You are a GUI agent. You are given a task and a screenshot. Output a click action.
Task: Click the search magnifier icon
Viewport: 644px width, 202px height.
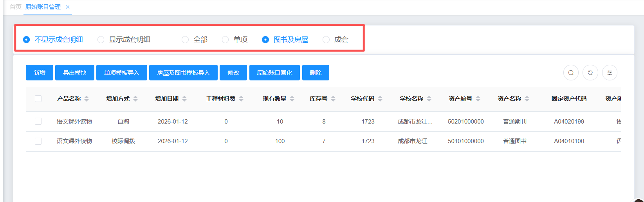click(571, 73)
